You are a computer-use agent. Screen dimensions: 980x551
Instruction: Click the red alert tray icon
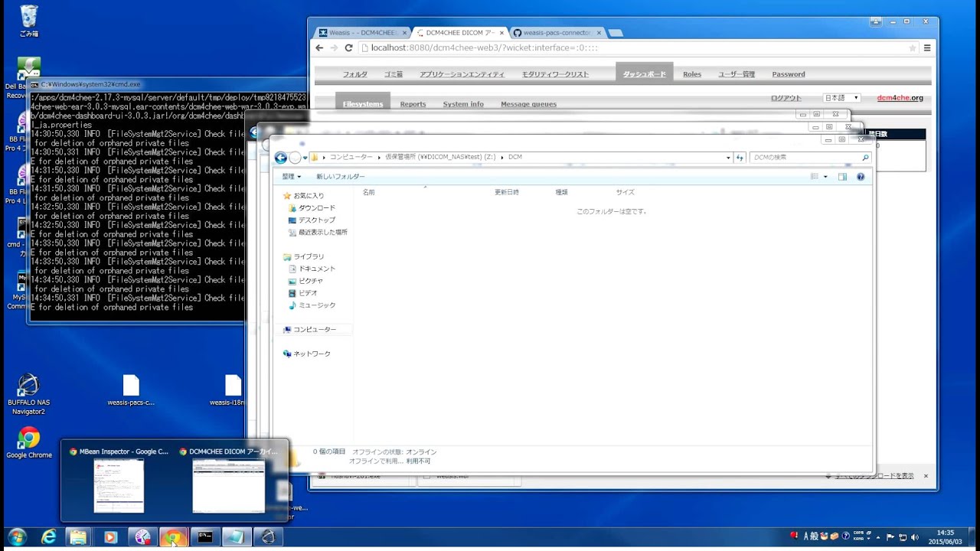794,536
